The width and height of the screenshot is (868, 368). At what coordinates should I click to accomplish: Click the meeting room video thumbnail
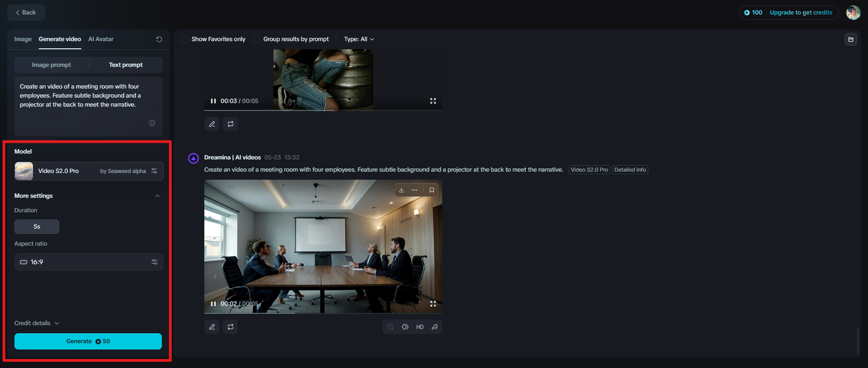point(323,246)
